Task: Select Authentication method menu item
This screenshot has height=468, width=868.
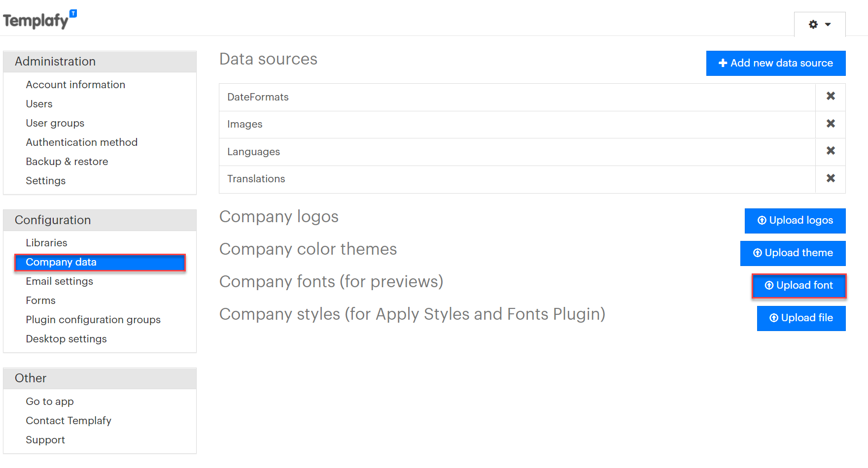Action: pyautogui.click(x=81, y=142)
